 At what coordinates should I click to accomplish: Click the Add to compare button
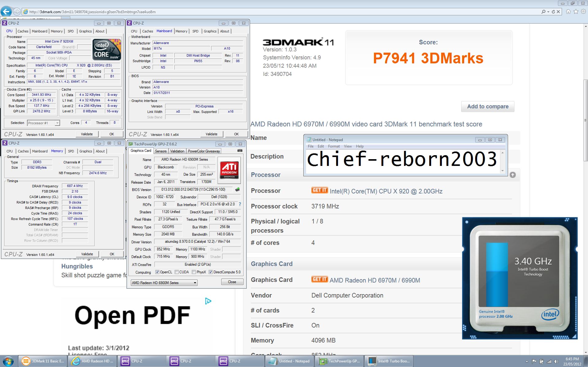pos(487,107)
